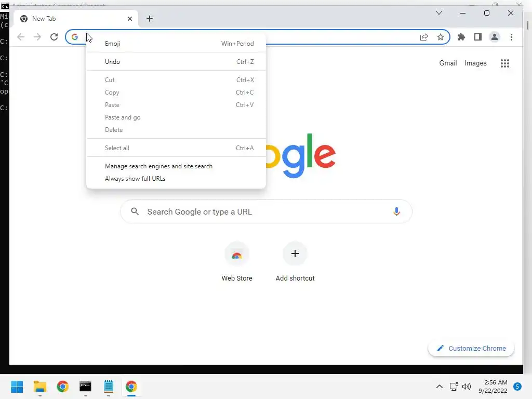Viewport: 532px width, 399px height.
Task: Click the browser back arrow
Action: [x=21, y=37]
